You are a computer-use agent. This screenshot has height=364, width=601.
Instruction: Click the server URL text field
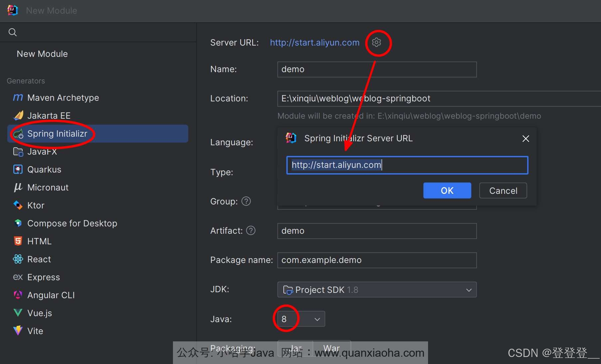(407, 165)
